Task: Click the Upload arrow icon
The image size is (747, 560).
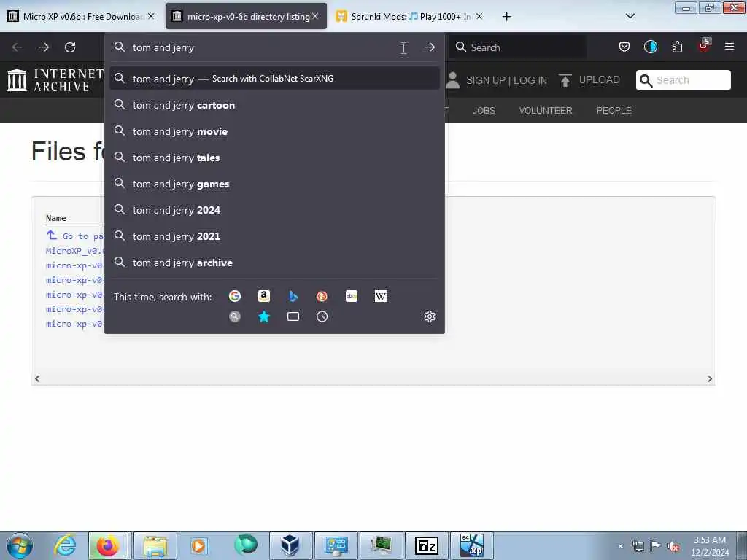Action: pyautogui.click(x=565, y=80)
